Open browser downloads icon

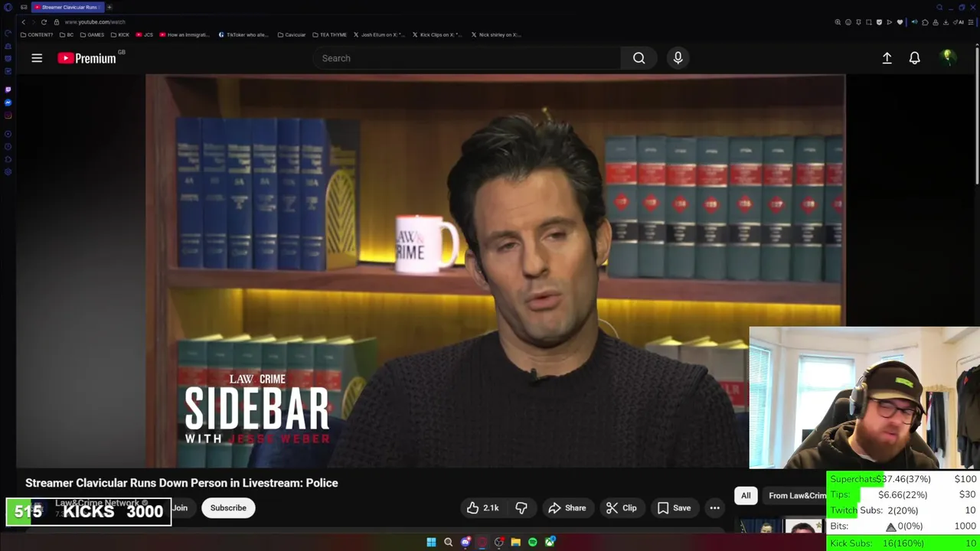[946, 22]
